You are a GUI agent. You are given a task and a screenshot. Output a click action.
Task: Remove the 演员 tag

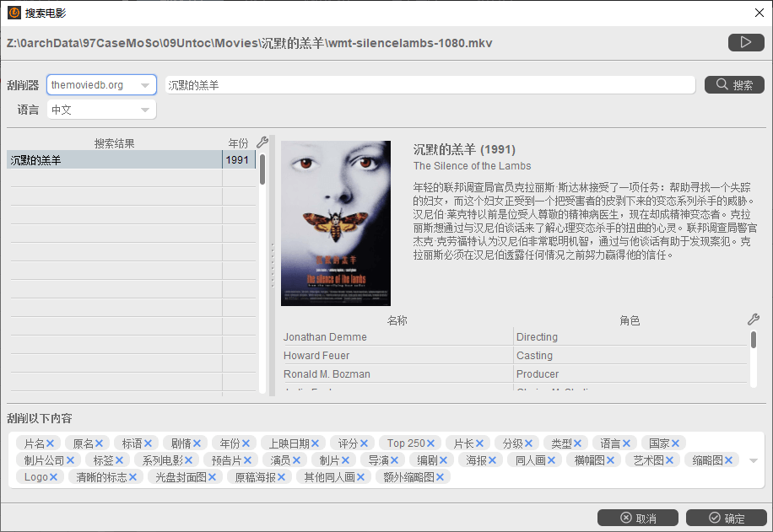pos(296,460)
